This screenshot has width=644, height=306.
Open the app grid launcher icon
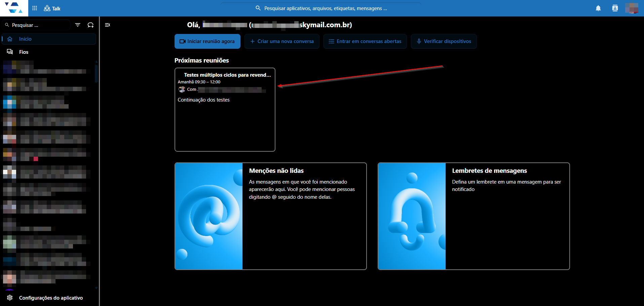tap(35, 8)
